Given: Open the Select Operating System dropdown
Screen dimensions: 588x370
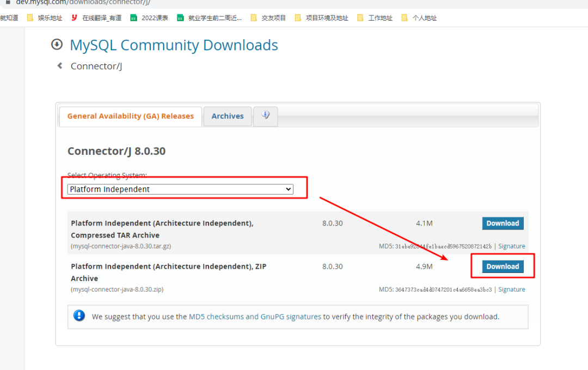Looking at the screenshot, I should tap(180, 189).
